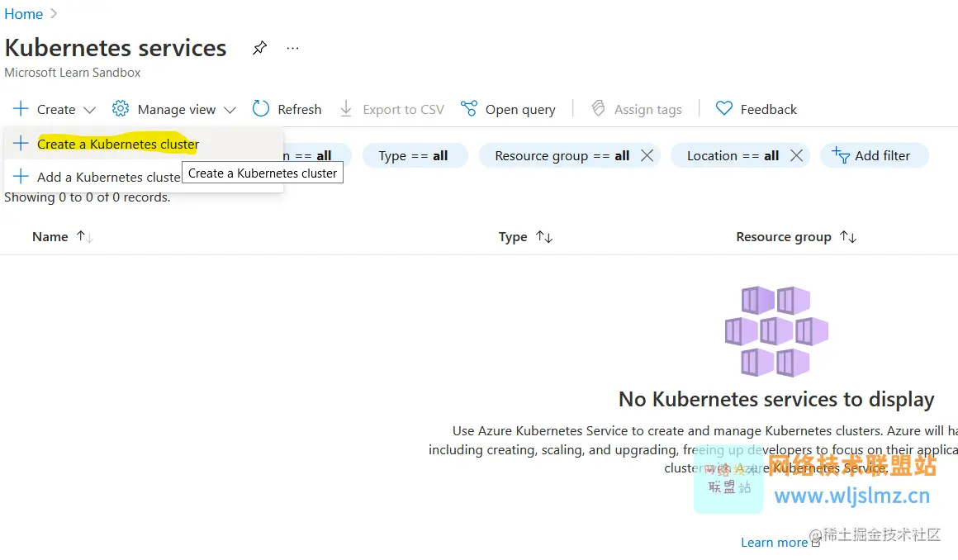Open the Feedback label
This screenshot has width=958, height=560.
tap(769, 109)
